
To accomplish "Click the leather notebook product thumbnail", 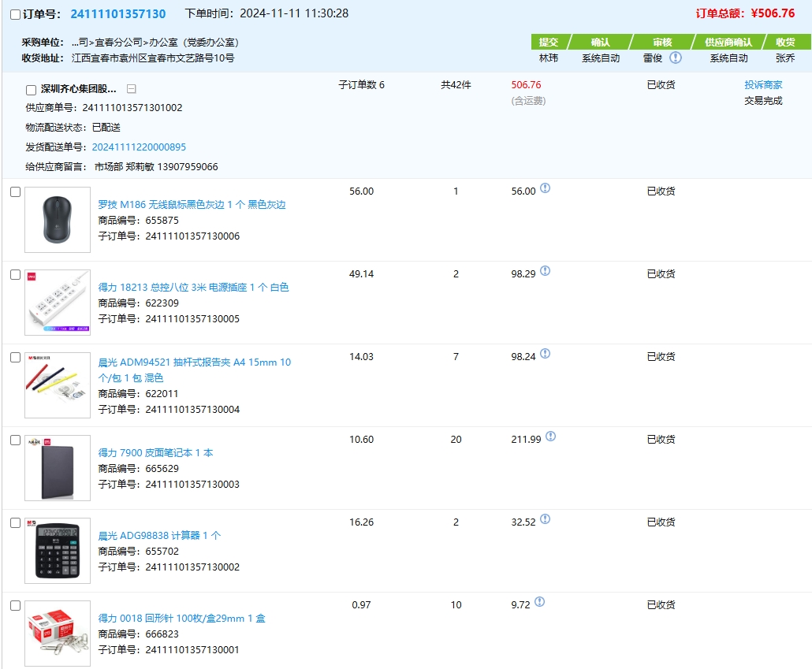I will point(58,468).
